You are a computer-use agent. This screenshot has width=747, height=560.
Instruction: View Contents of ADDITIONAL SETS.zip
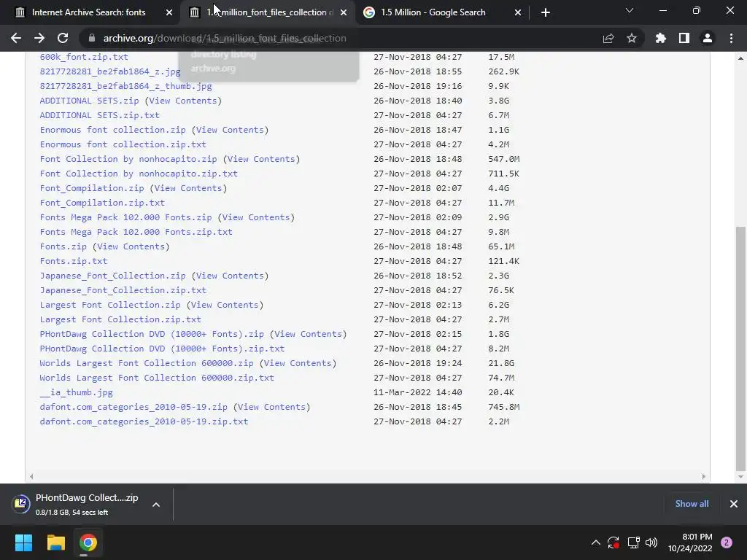pos(183,101)
